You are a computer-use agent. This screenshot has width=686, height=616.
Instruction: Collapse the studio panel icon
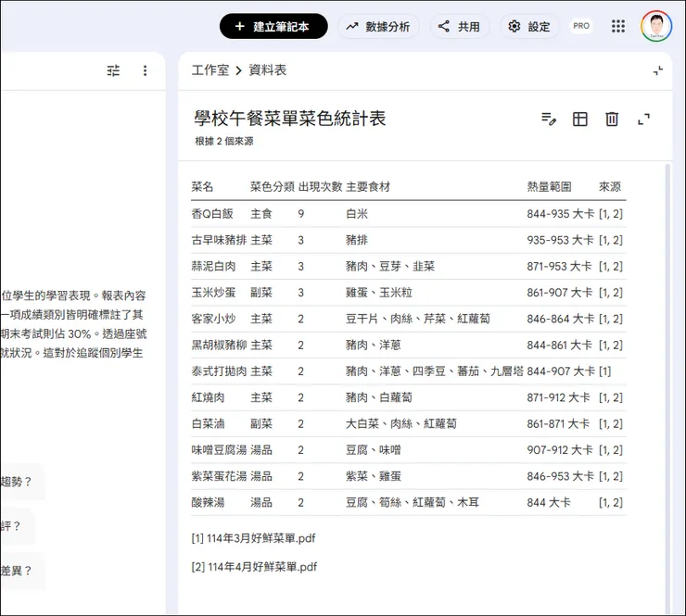point(657,70)
